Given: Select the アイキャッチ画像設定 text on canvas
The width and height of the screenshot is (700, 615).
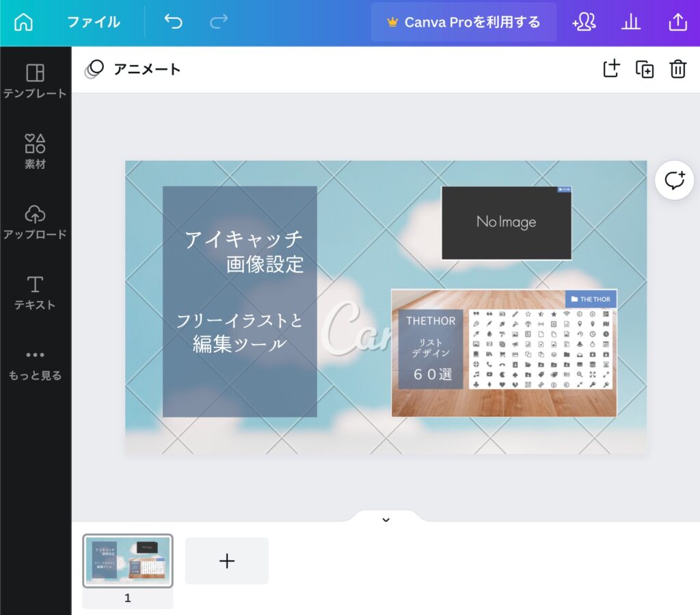Looking at the screenshot, I should 244,252.
